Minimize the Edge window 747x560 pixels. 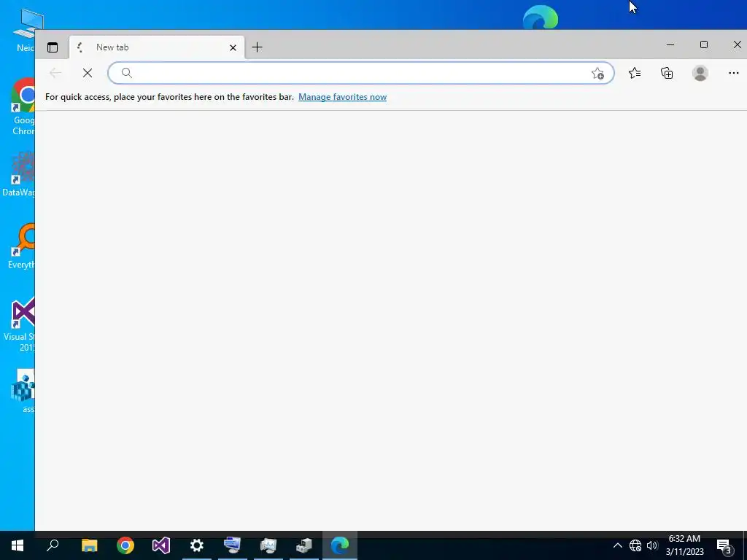tap(670, 44)
